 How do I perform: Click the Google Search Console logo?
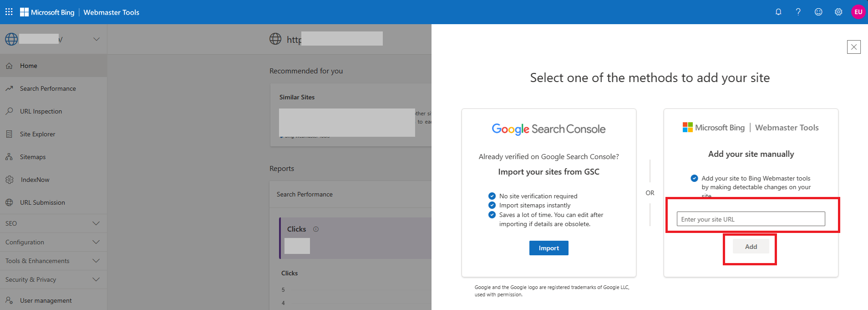point(548,129)
